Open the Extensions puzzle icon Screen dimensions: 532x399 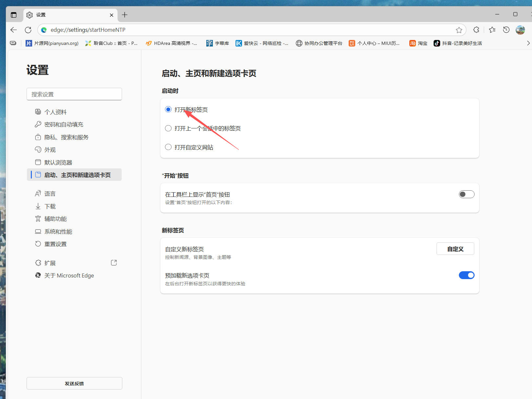coord(476,30)
